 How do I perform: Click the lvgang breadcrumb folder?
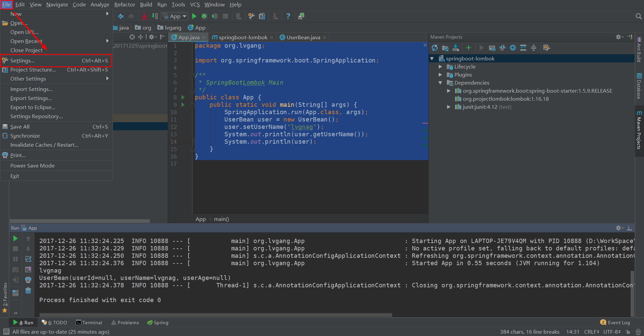click(x=169, y=28)
